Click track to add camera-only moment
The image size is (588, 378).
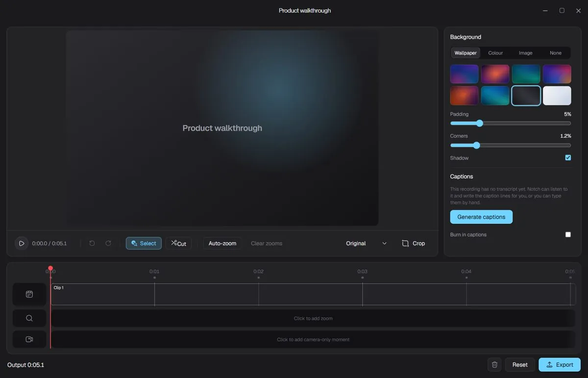(x=313, y=339)
